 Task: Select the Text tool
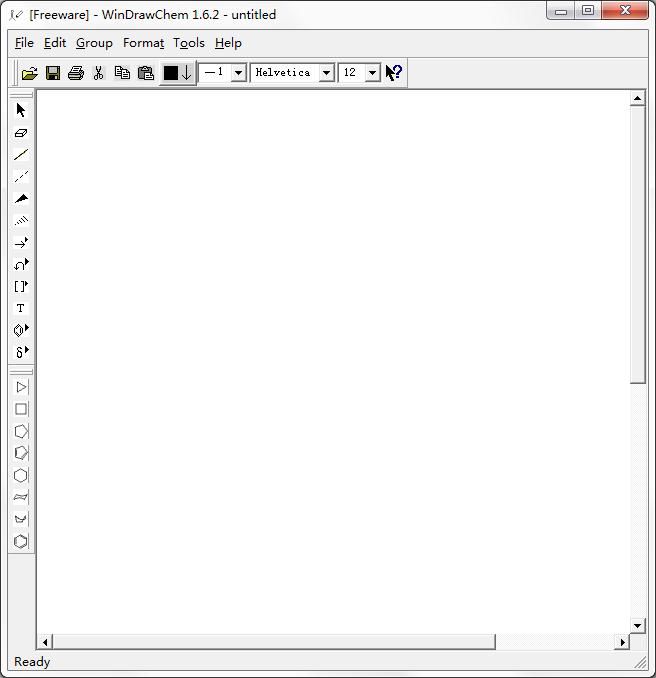21,308
